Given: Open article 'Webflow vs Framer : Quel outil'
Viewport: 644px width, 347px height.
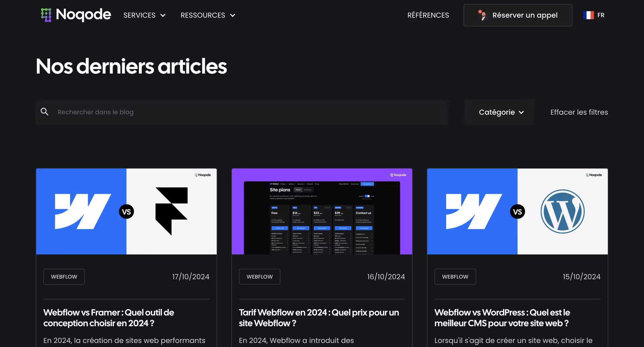Looking at the screenshot, I should coord(109,318).
